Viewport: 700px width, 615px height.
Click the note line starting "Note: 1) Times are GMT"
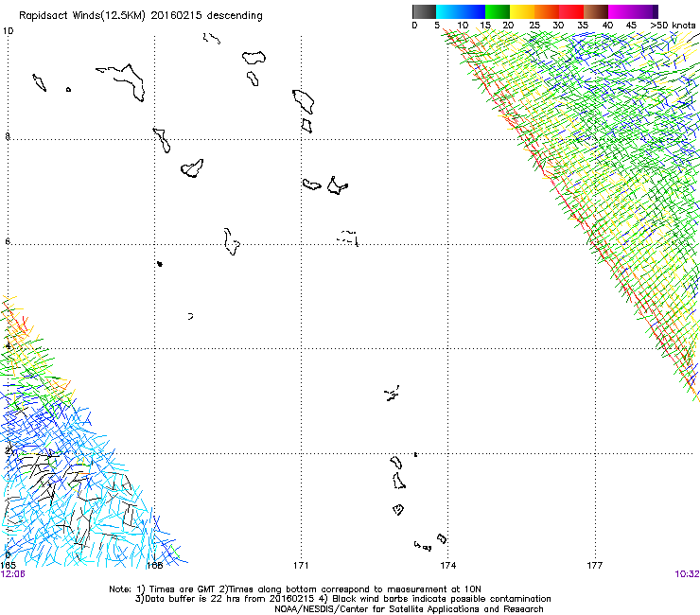pos(295,589)
